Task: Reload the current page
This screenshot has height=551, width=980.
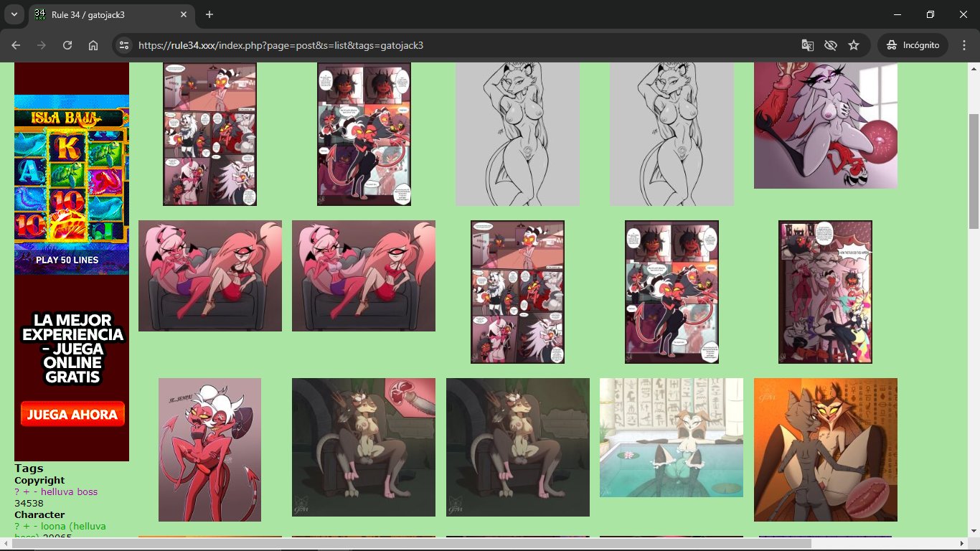Action: (x=67, y=45)
